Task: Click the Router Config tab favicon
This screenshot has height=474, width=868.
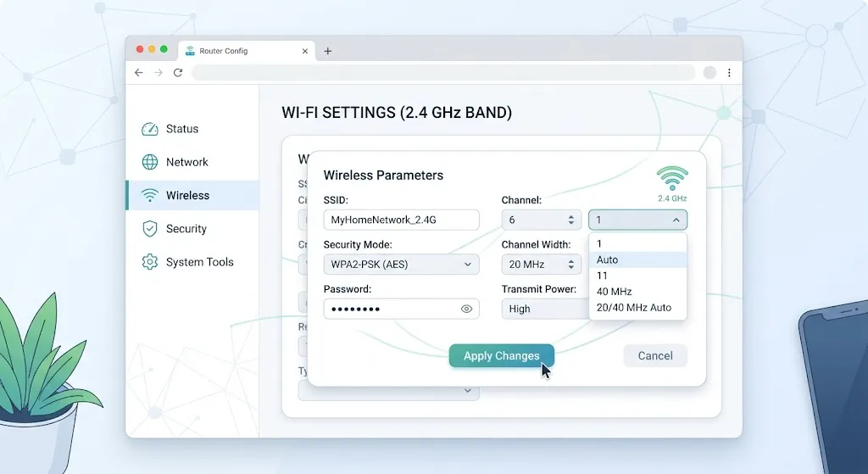Action: pos(190,51)
